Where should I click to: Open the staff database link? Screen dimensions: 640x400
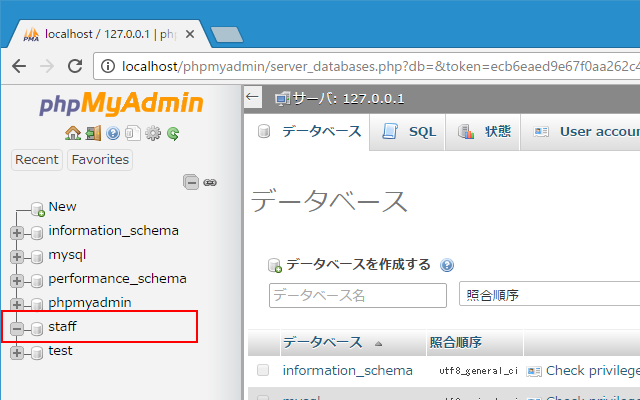[x=62, y=327]
